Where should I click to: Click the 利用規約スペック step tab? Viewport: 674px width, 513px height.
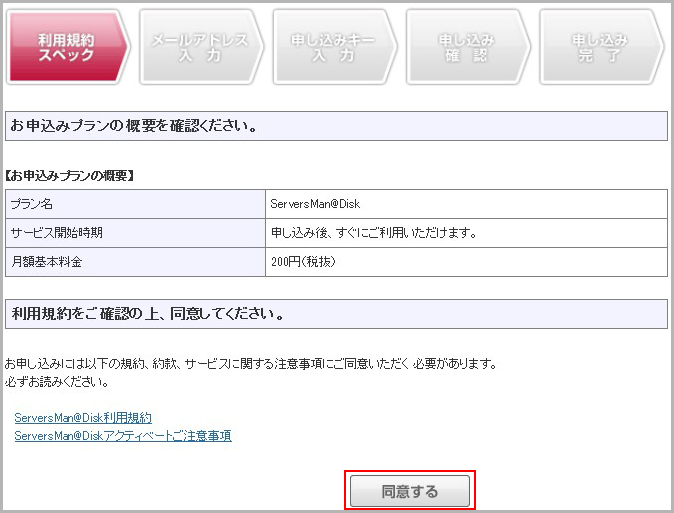[66, 47]
